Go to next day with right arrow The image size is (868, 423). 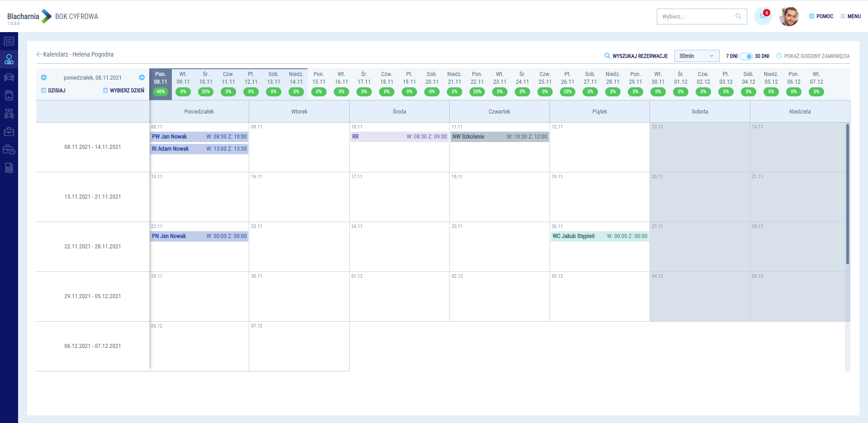click(x=142, y=77)
